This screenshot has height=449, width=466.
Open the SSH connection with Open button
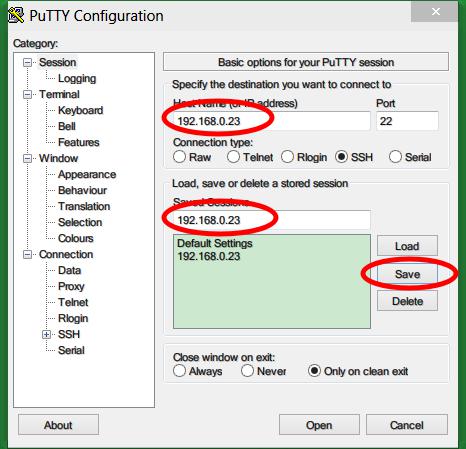tap(319, 425)
